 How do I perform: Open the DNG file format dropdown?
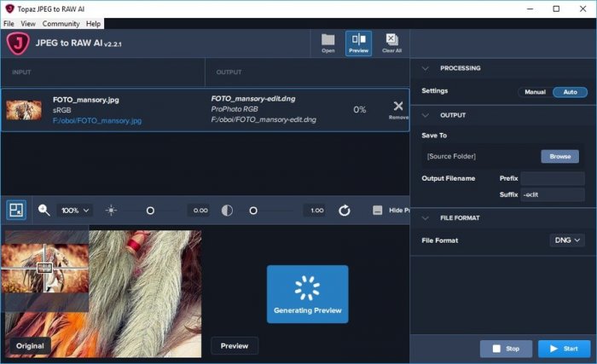567,240
